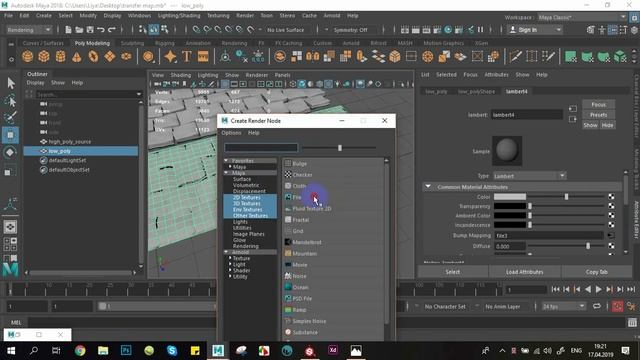Viewport: 640px width, 360px height.
Task: Click the Redo arrow icon
Action: [111, 30]
